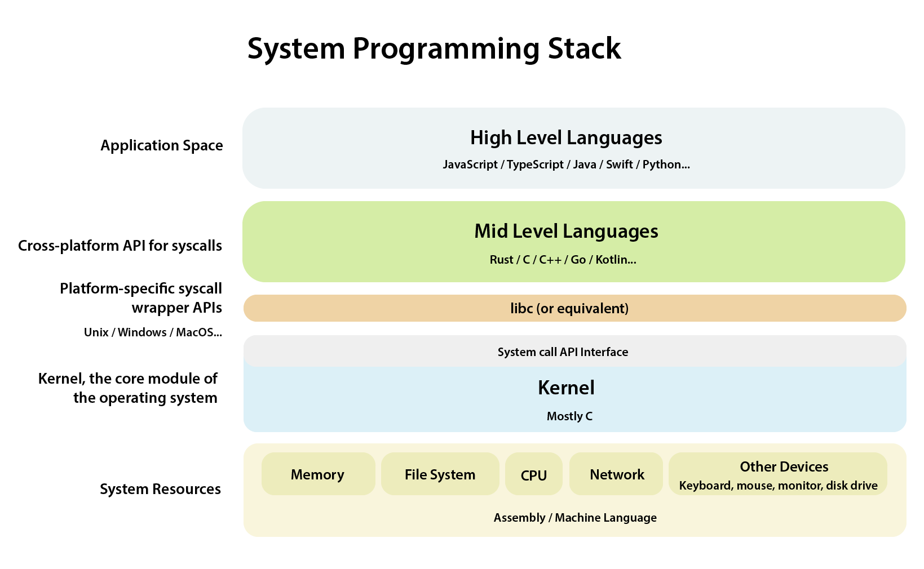Select the 'File System' resource box

click(x=440, y=474)
